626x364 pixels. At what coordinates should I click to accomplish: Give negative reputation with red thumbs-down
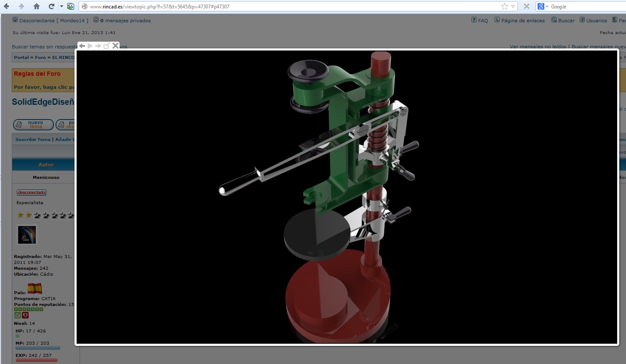pyautogui.click(x=25, y=315)
